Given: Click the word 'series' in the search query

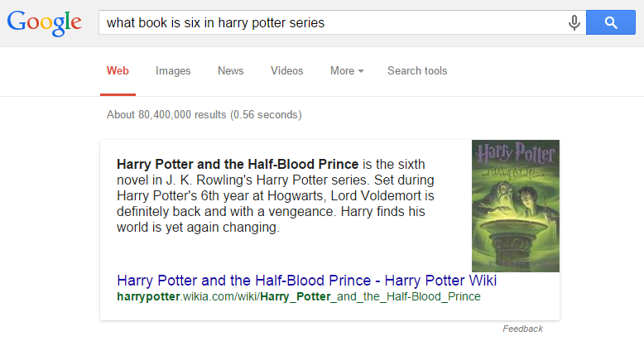Looking at the screenshot, I should coord(305,23).
